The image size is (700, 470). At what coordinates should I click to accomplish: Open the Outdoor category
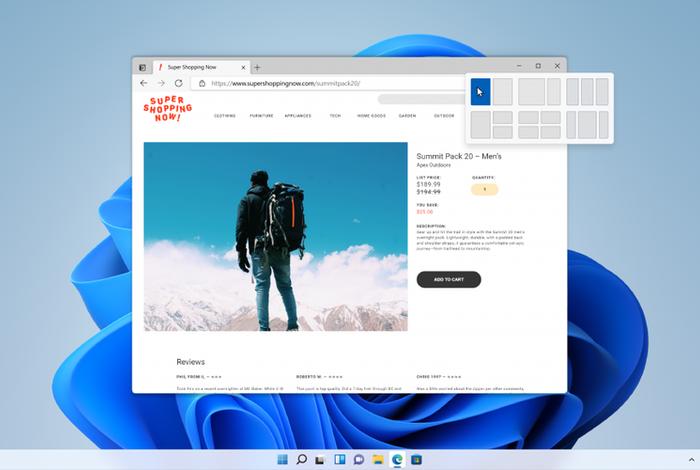pyautogui.click(x=444, y=116)
